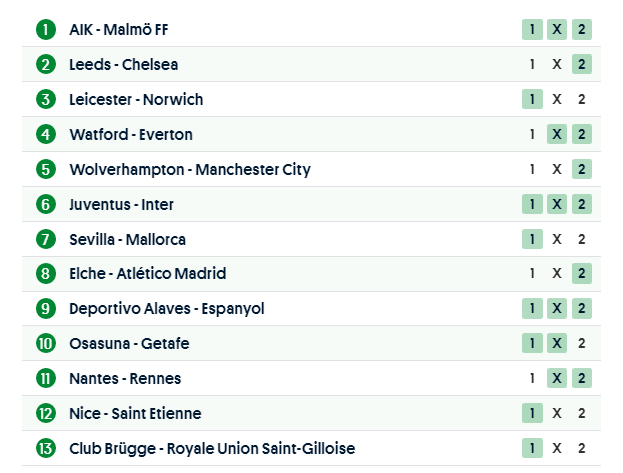Pick home win for Wolverhampton - Manchester City
623x473 pixels.
[x=532, y=169]
